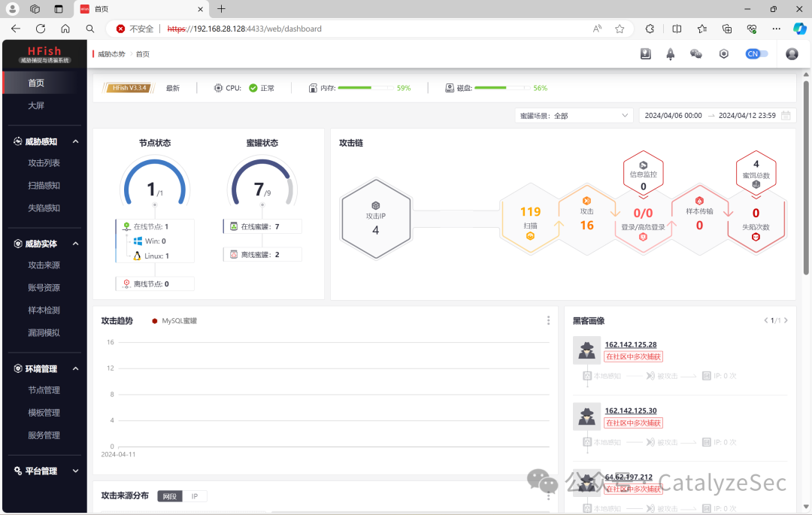Open 攻击来源 in sidebar
Viewport: 812px width, 515px height.
[44, 265]
